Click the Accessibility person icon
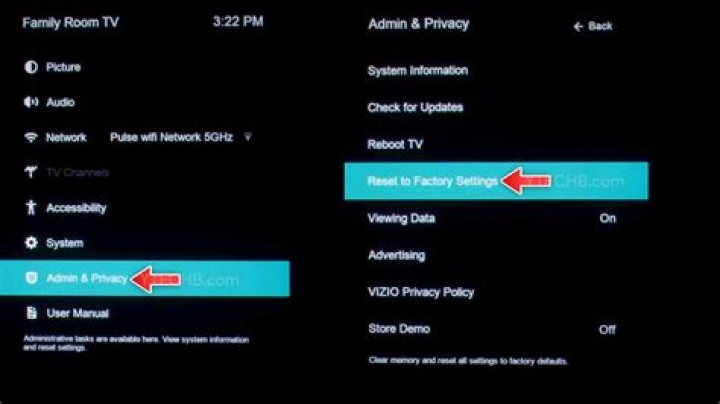The height and width of the screenshot is (404, 720). pos(31,208)
